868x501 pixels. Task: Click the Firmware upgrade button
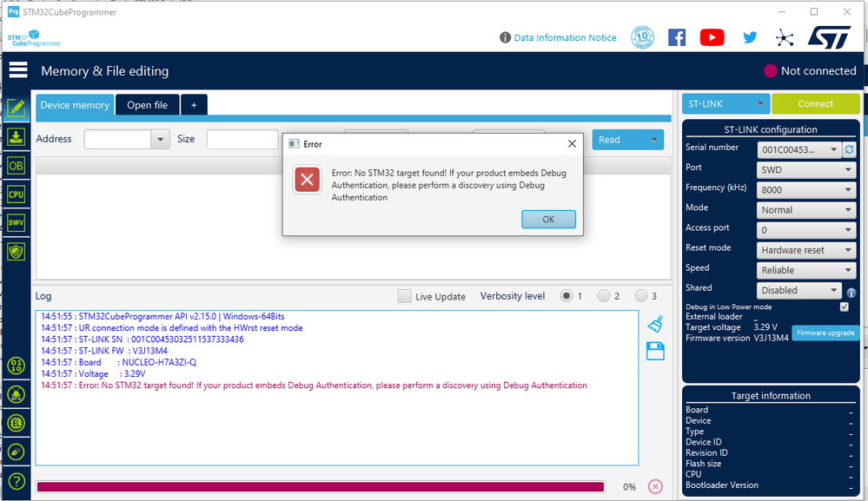point(825,333)
